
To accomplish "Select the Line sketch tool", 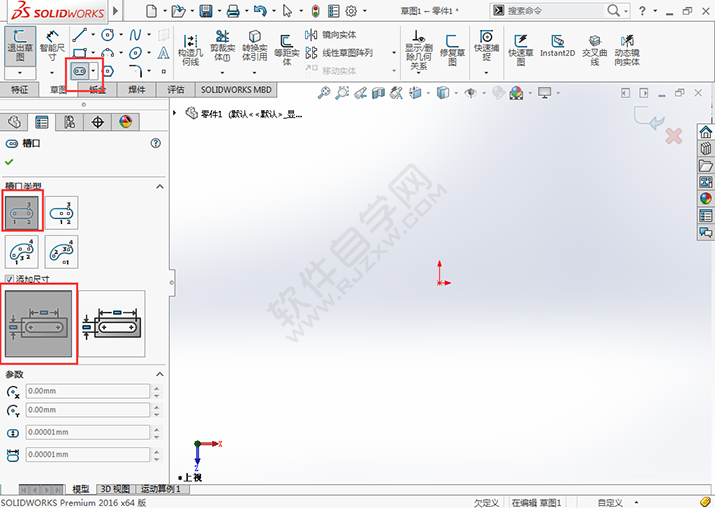I will [x=79, y=35].
